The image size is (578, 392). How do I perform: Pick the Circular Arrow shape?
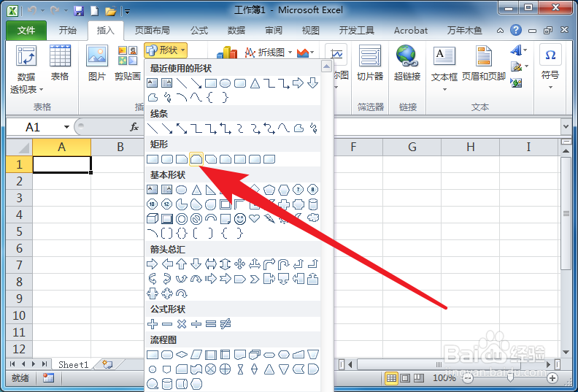tap(182, 293)
